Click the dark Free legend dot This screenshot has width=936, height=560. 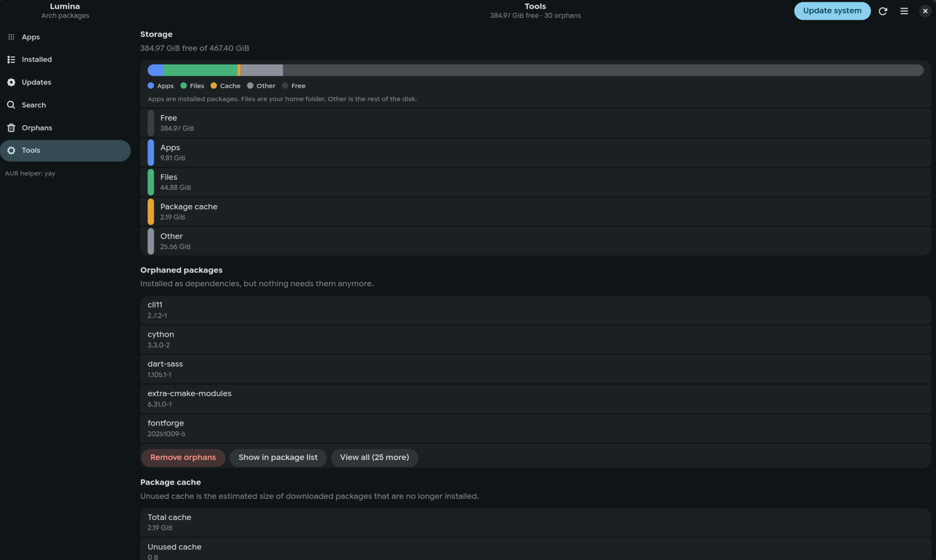pyautogui.click(x=285, y=86)
